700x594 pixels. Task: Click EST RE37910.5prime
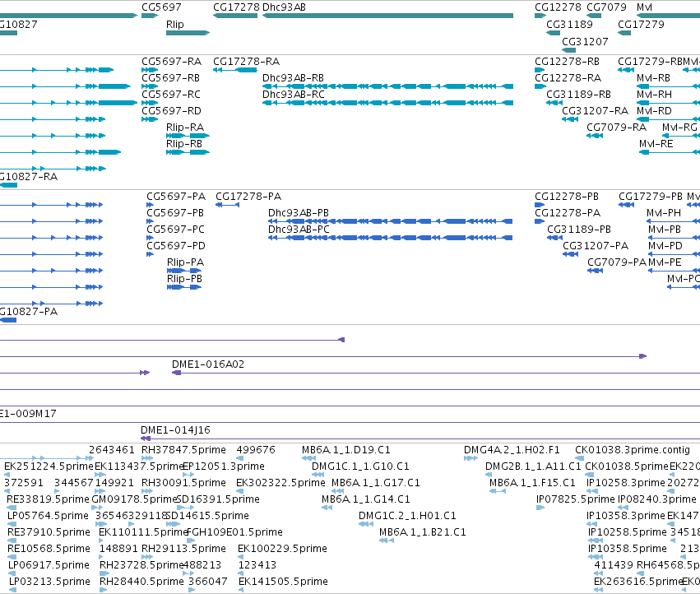[12, 541]
